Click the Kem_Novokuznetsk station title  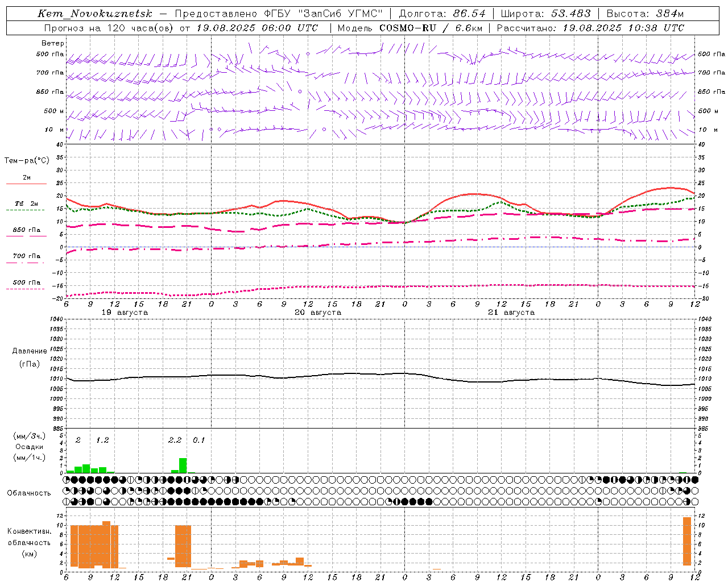click(x=95, y=14)
